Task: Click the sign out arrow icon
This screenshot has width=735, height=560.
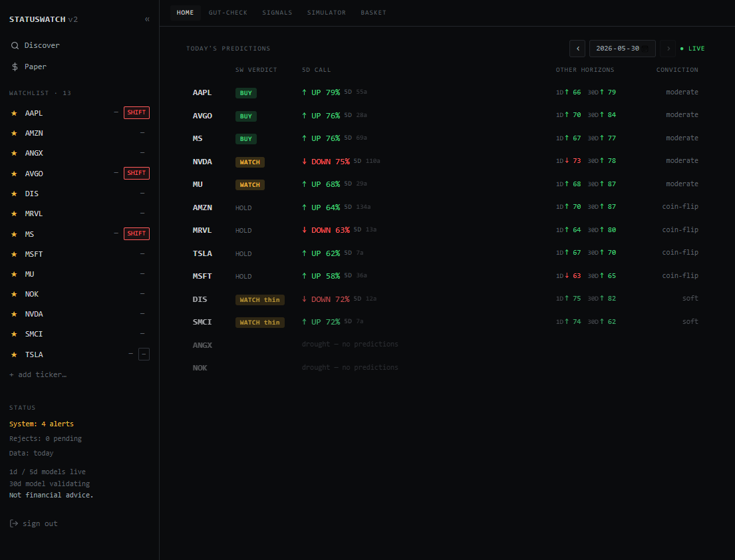Action: pyautogui.click(x=14, y=523)
